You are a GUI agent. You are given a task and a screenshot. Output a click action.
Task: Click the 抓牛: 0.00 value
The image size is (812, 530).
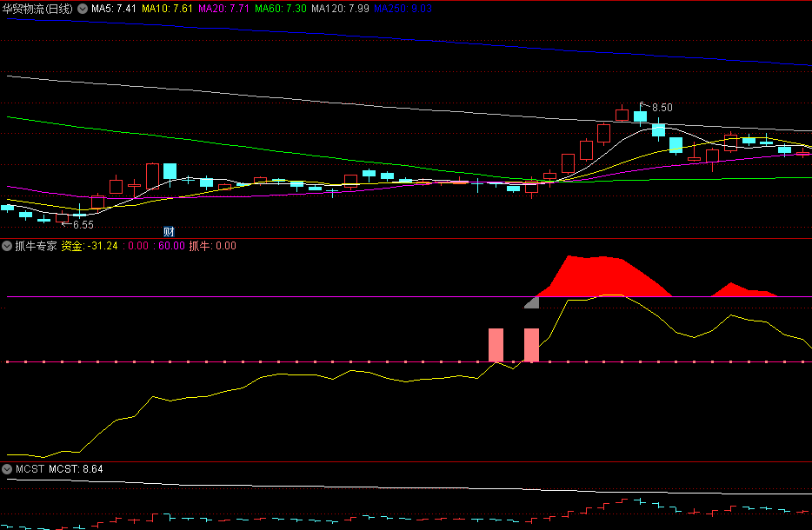coord(212,246)
